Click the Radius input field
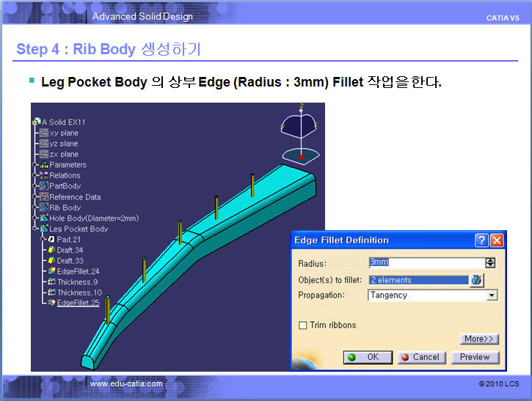The width and height of the screenshot is (532, 401). coord(425,262)
